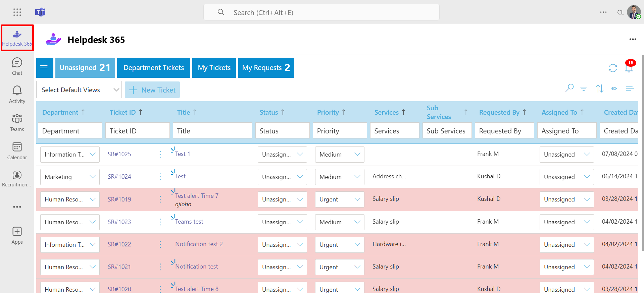Sort by Title column arrow

coord(195,112)
